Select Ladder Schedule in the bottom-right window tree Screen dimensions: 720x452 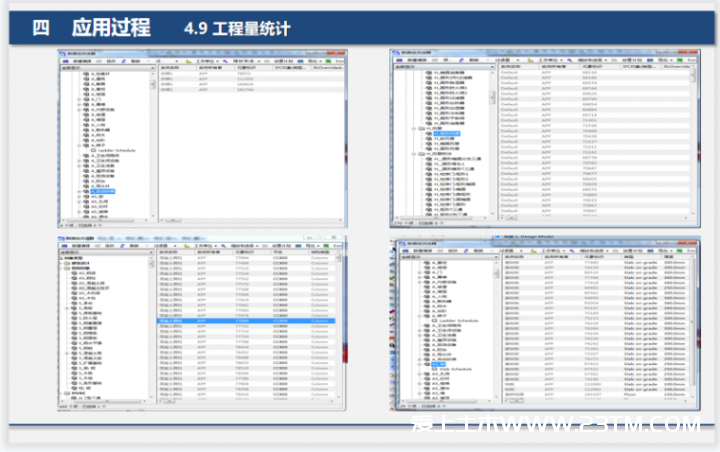458,321
